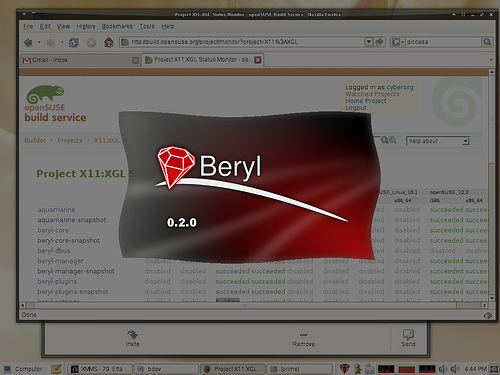Click the yellow figure tray icon

[x=358, y=369]
